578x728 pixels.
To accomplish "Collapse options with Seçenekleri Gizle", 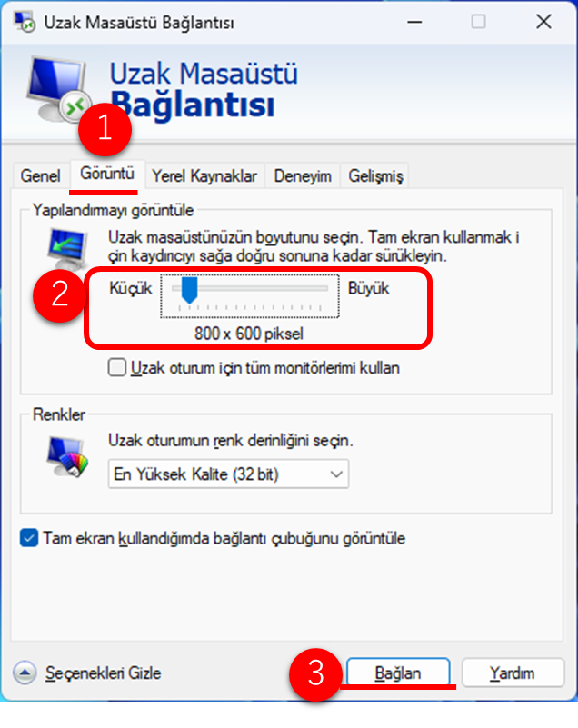I will point(103,673).
